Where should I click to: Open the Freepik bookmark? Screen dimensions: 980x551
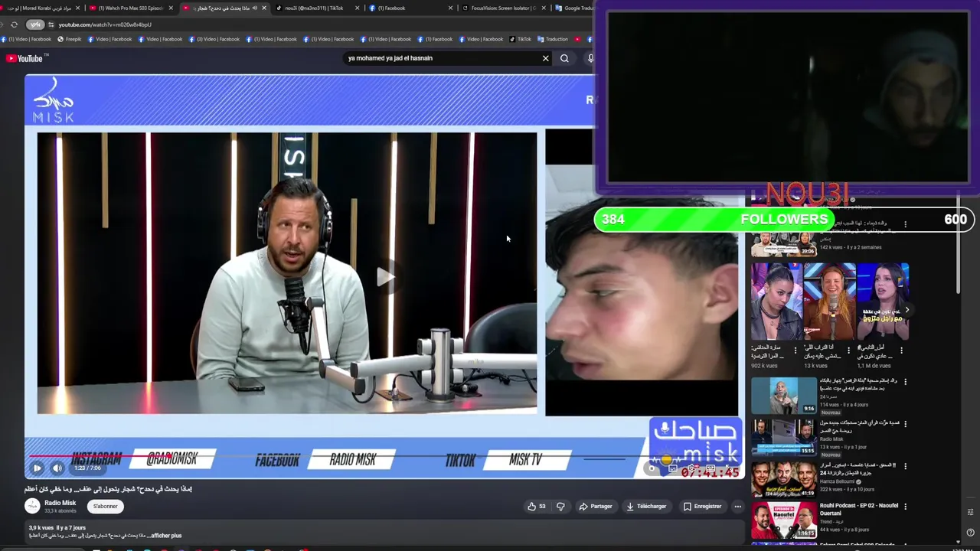click(69, 39)
